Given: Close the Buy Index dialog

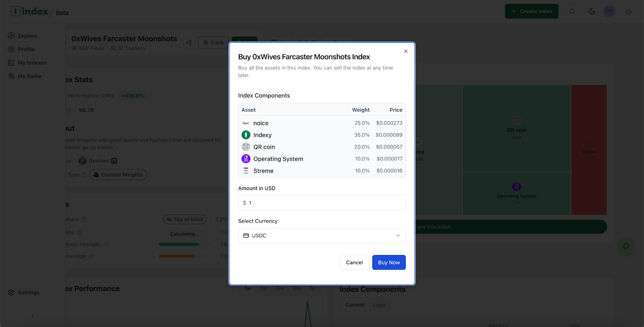Looking at the screenshot, I should pos(406,51).
